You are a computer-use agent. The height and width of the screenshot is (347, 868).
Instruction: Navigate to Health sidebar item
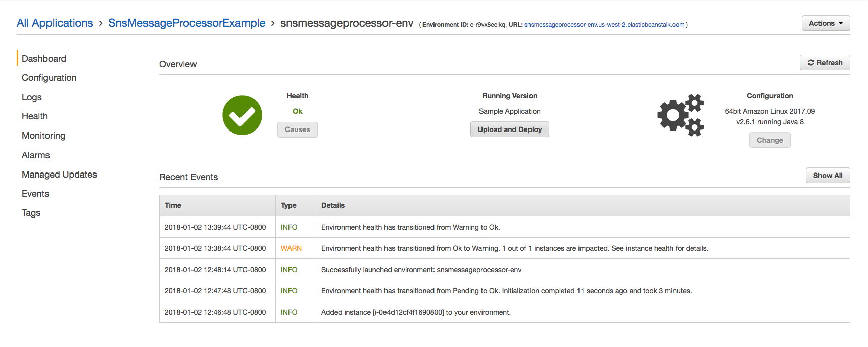click(35, 116)
